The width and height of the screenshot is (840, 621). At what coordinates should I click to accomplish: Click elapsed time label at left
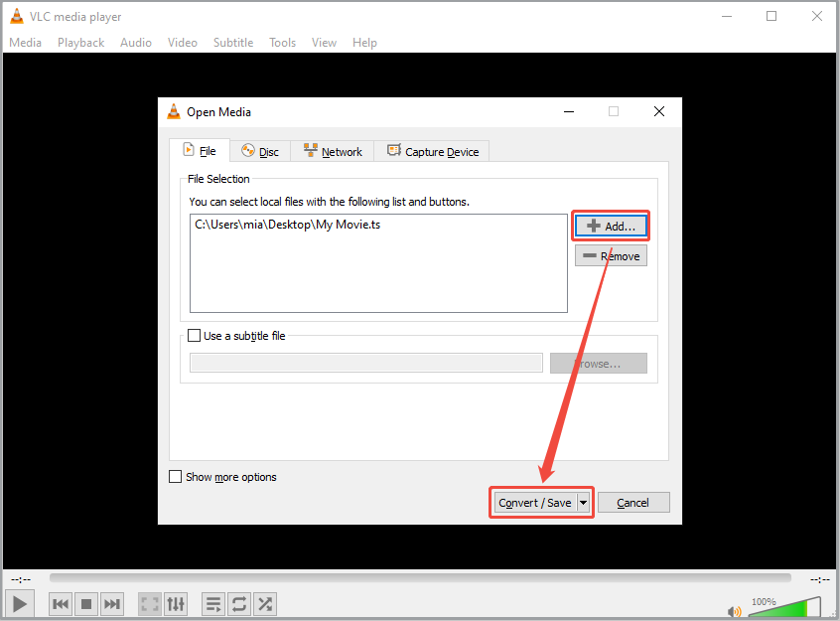tap(22, 579)
